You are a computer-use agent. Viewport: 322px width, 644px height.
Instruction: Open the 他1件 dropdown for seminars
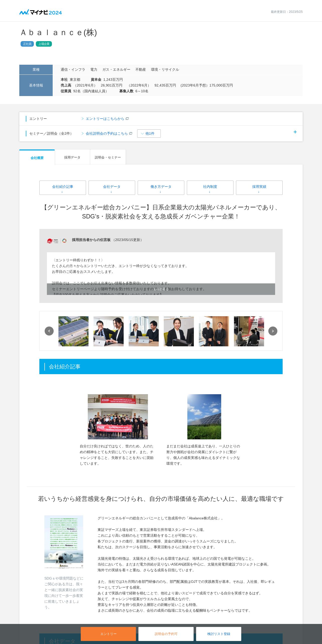click(x=149, y=133)
